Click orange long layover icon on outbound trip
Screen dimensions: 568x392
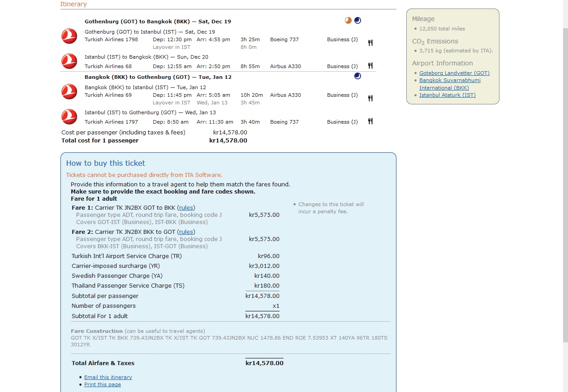348,20
